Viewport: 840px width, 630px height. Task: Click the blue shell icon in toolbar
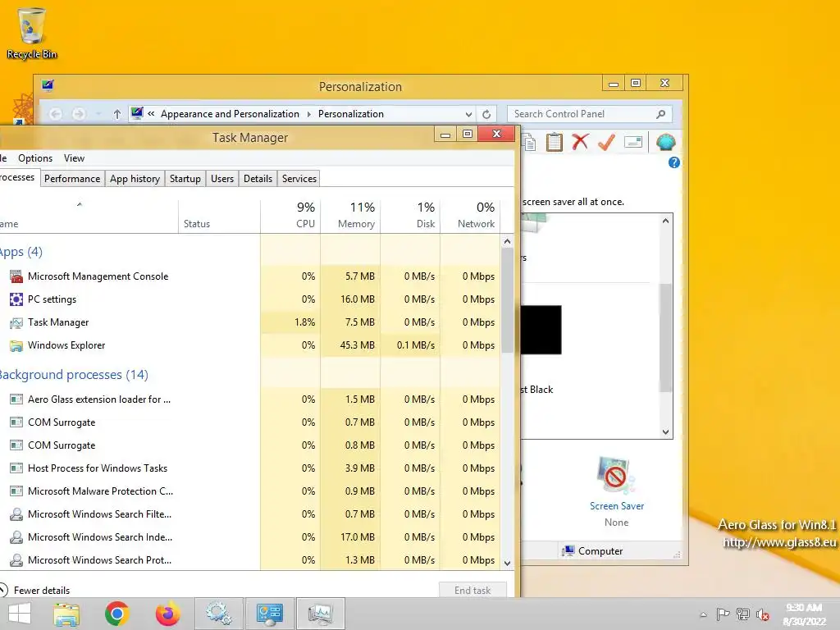point(665,142)
